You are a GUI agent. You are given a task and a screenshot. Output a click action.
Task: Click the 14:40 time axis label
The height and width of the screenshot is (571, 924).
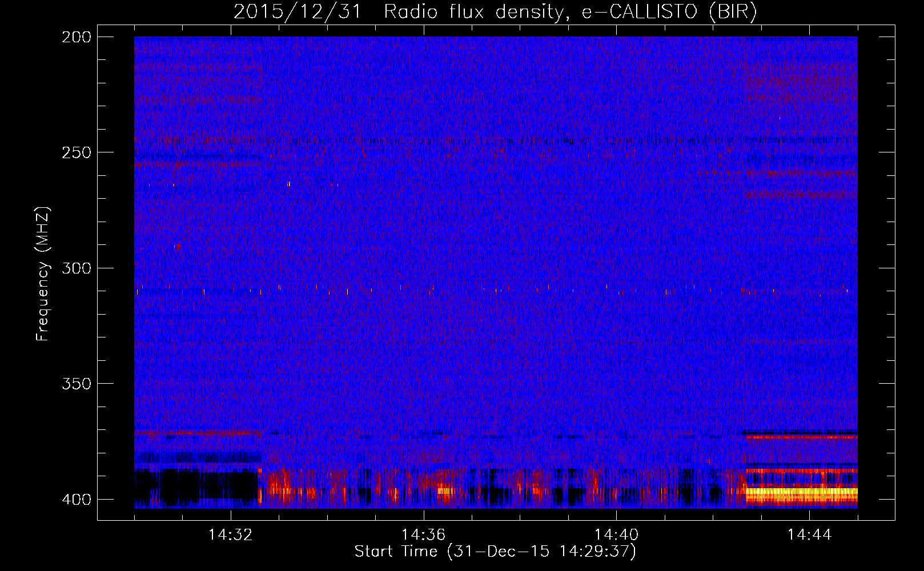pos(617,535)
